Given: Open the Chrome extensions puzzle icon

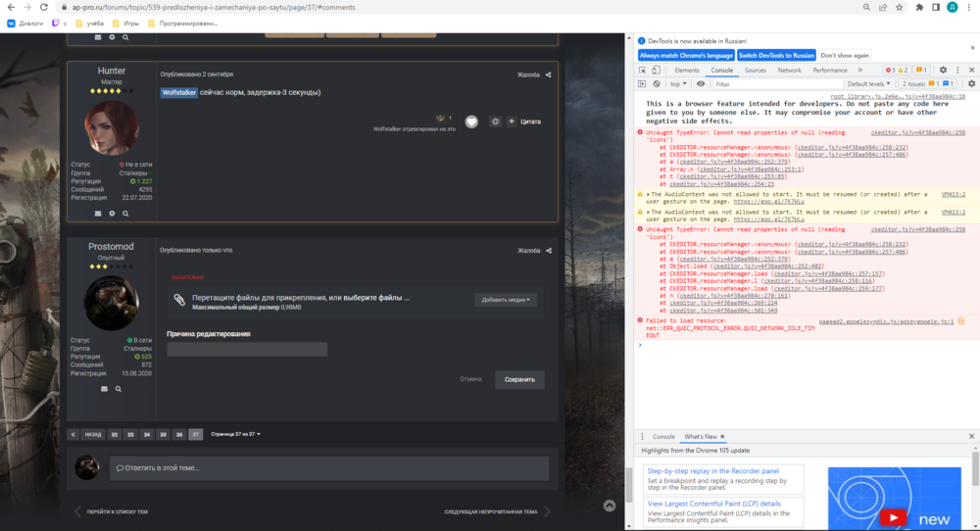Looking at the screenshot, I should pos(919,7).
